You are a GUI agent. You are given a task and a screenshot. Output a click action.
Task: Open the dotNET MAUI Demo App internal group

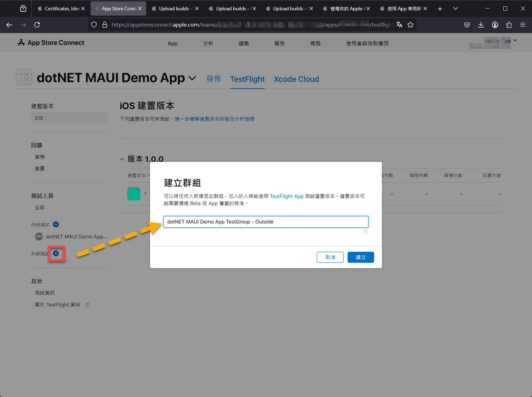click(x=71, y=237)
